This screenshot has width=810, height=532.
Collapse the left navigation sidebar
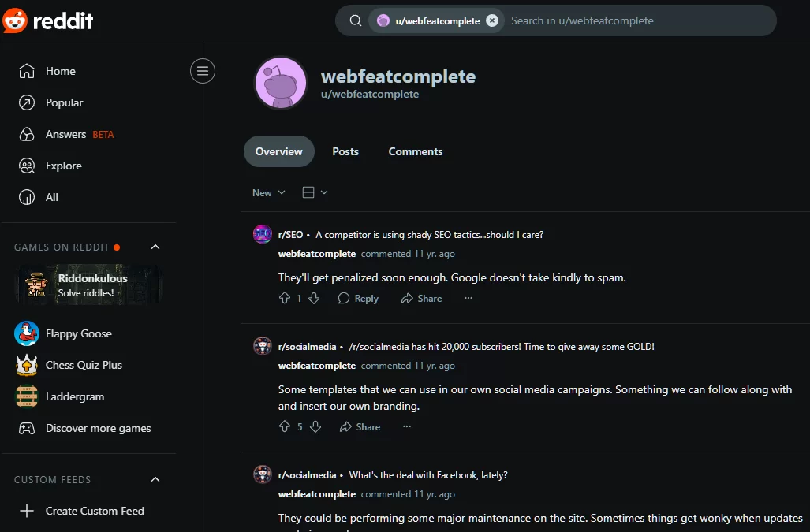(203, 71)
